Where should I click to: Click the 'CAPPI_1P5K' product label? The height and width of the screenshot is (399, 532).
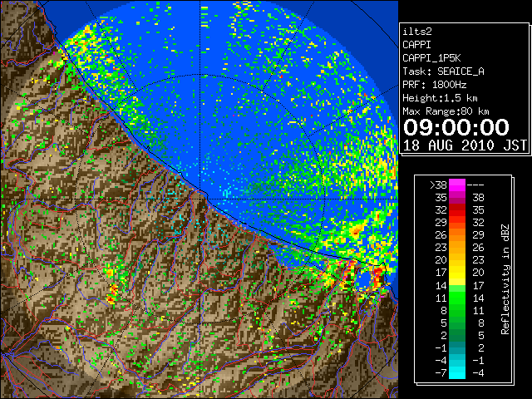(431, 58)
